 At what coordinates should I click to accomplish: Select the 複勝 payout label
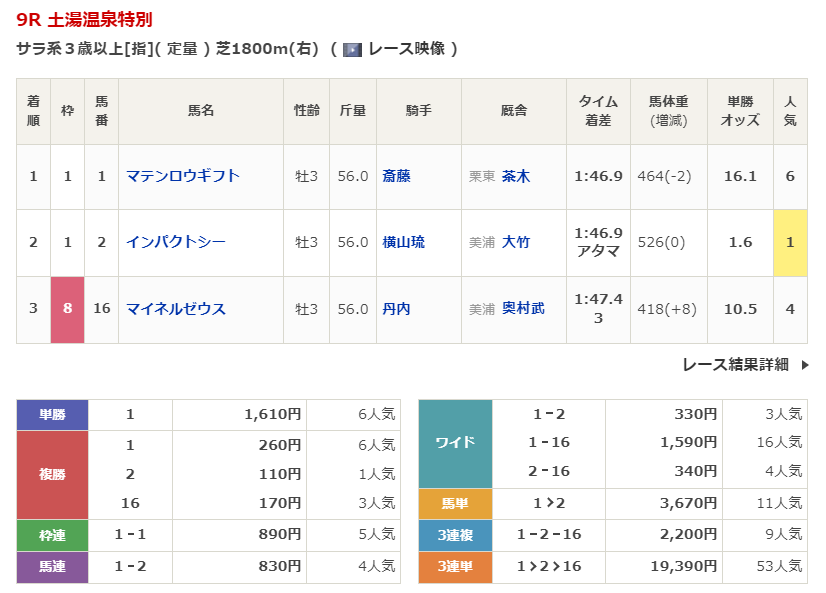click(52, 474)
